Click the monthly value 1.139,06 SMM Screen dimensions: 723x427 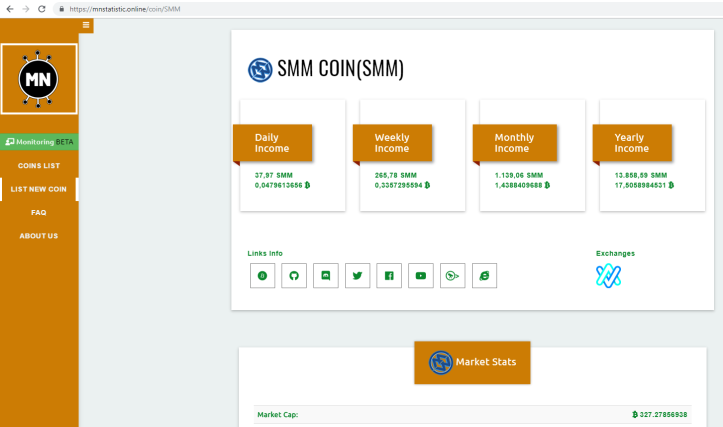(x=519, y=175)
